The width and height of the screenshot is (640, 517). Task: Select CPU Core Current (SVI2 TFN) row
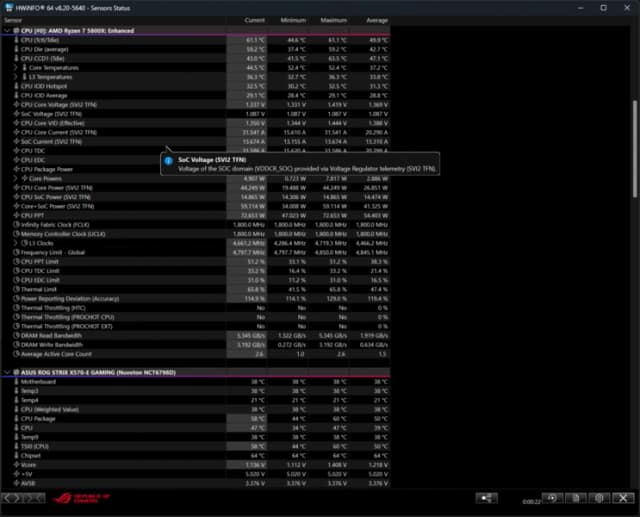point(196,132)
